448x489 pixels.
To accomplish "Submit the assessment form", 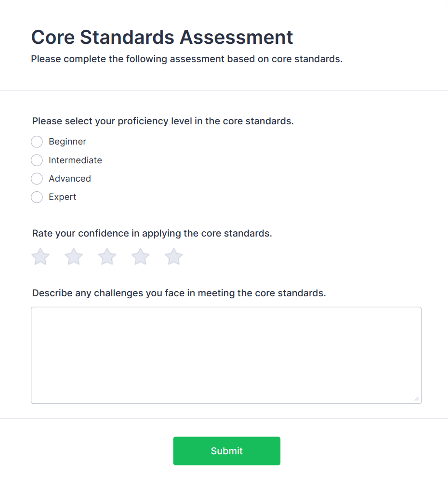I will pyautogui.click(x=226, y=451).
